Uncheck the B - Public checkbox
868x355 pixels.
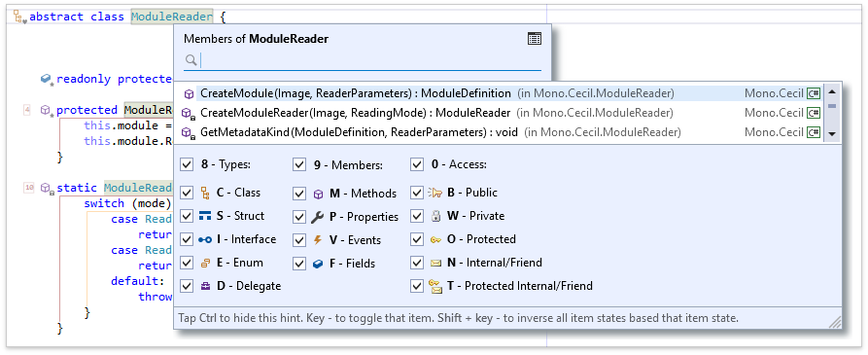[417, 193]
